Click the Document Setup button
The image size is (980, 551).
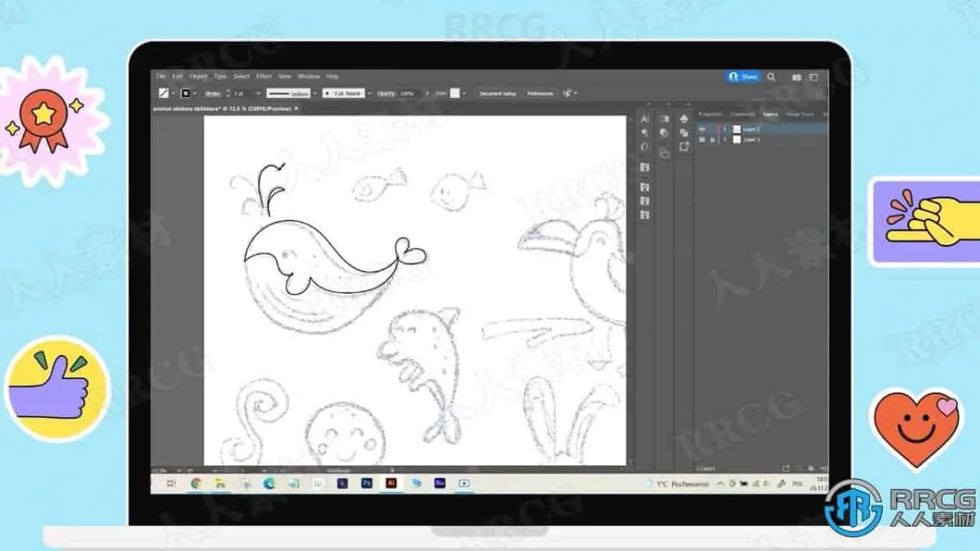(497, 93)
